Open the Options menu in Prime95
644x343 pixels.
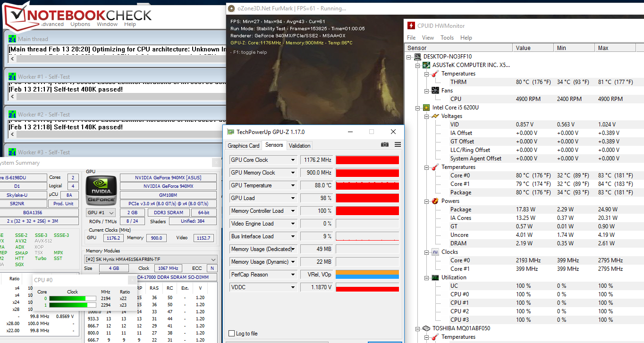[x=80, y=24]
